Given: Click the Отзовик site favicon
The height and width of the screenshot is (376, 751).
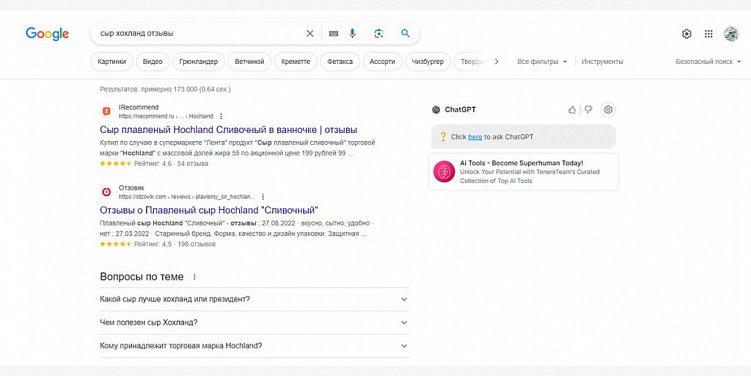Looking at the screenshot, I should click(107, 192).
